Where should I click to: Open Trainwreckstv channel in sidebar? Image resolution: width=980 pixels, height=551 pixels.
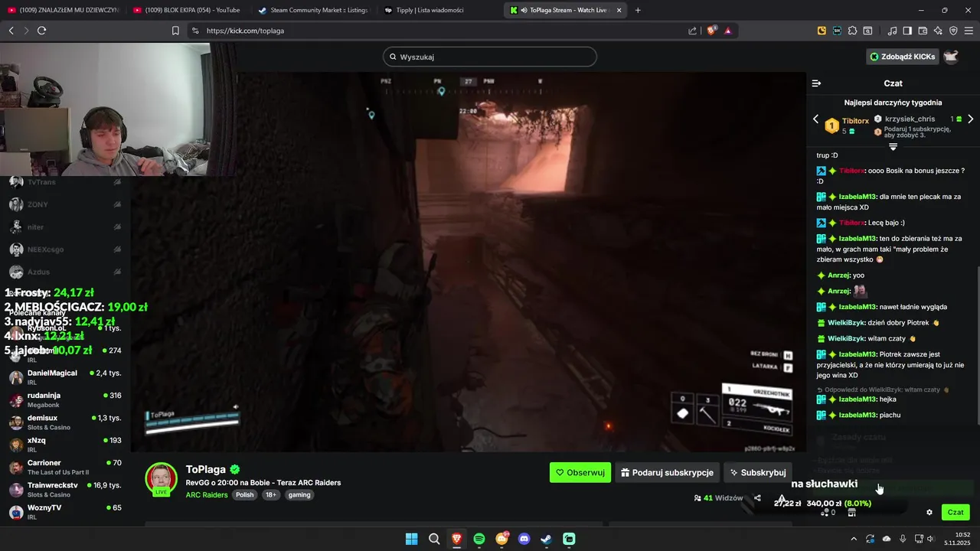65,490
